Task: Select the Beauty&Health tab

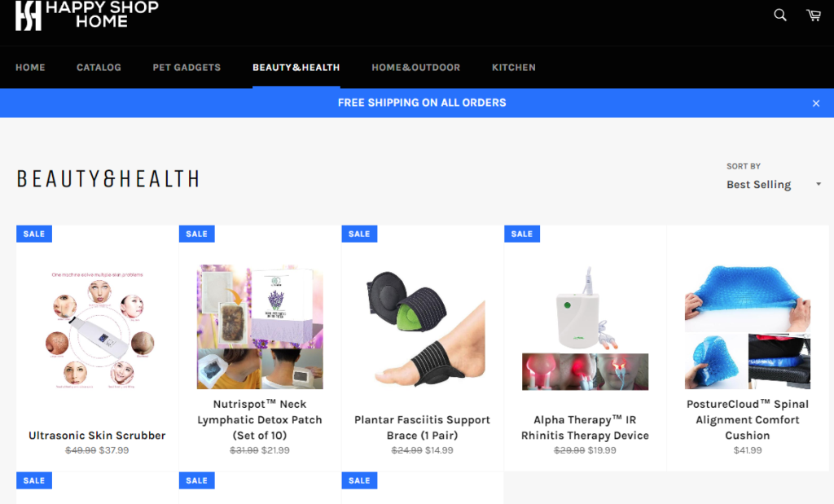Action: coord(296,68)
